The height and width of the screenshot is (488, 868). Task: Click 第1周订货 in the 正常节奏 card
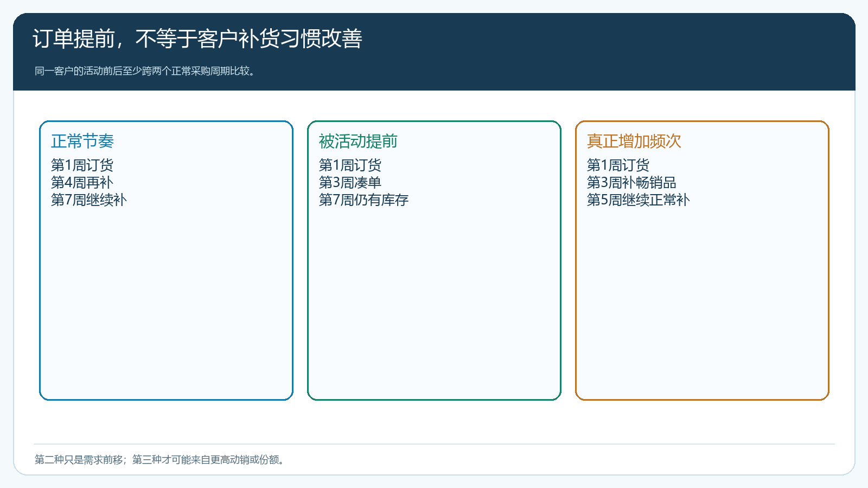click(82, 165)
